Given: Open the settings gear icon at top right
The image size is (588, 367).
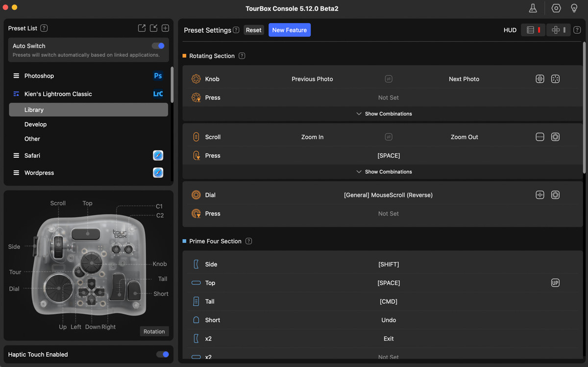Looking at the screenshot, I should click(x=556, y=8).
